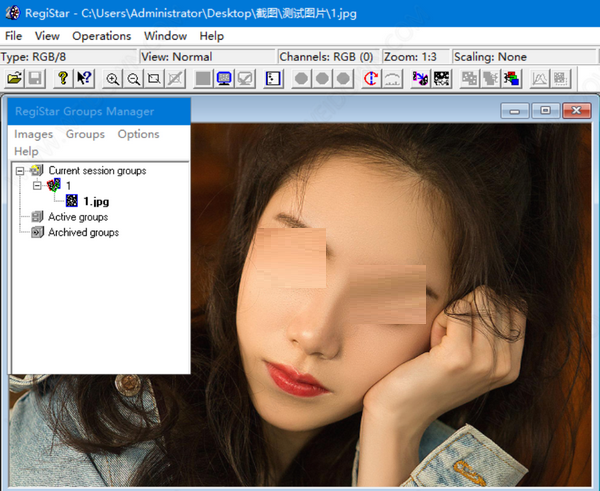Click the Type: RGB/8 status field
This screenshot has height=491, width=600.
click(x=68, y=57)
